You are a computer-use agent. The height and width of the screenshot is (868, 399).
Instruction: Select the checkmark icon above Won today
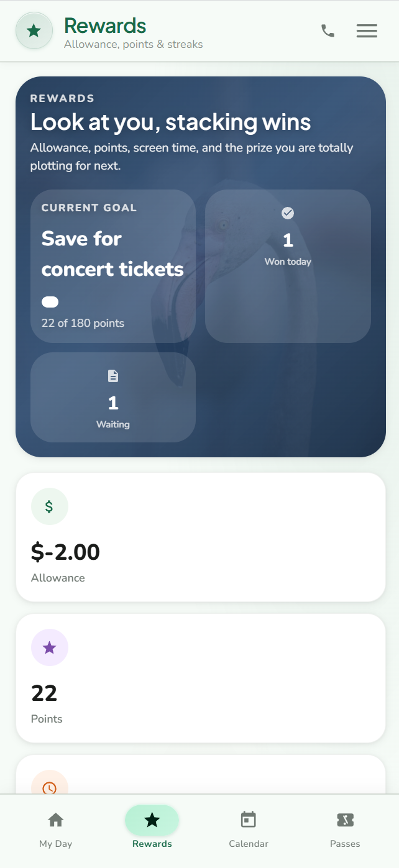click(x=288, y=213)
